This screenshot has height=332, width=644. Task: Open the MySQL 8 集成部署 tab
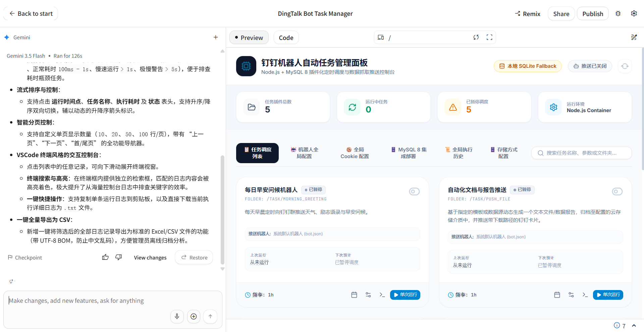pos(409,153)
